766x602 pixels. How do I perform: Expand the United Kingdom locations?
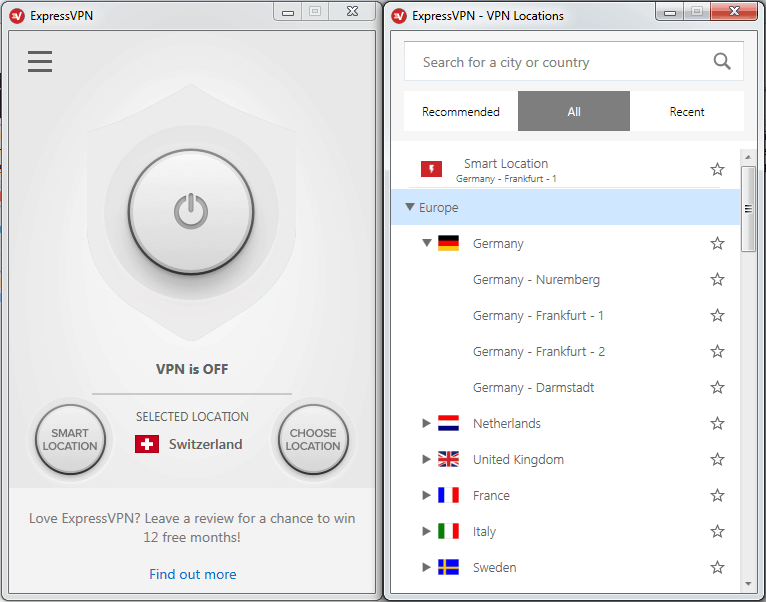(x=426, y=459)
